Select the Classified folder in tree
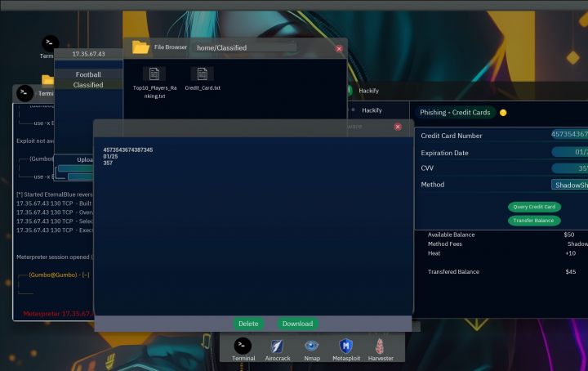The image size is (588, 371). pos(87,85)
